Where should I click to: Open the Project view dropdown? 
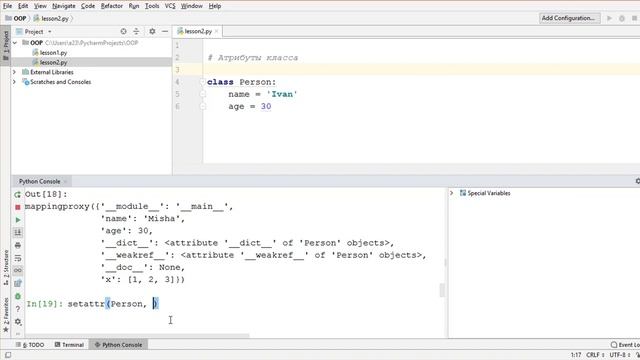point(34,31)
